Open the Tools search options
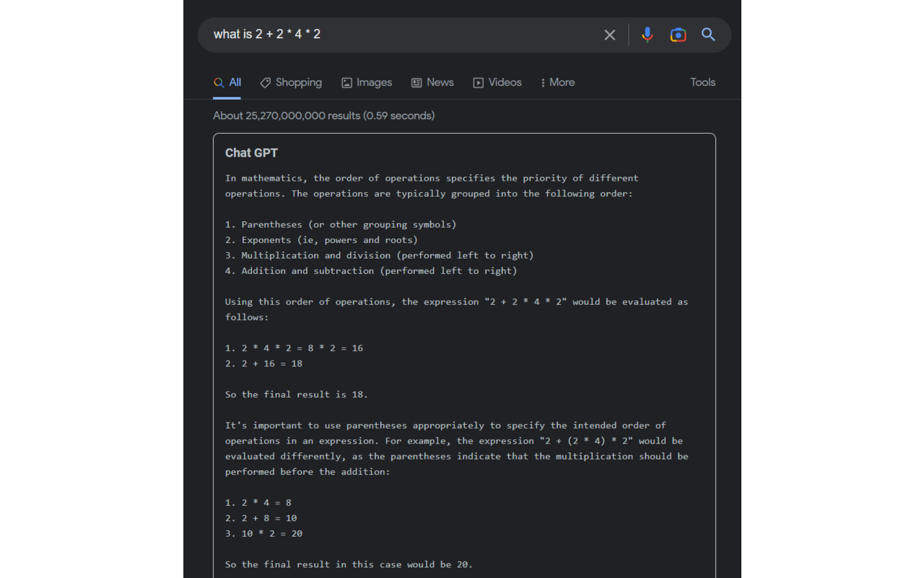 click(x=702, y=82)
